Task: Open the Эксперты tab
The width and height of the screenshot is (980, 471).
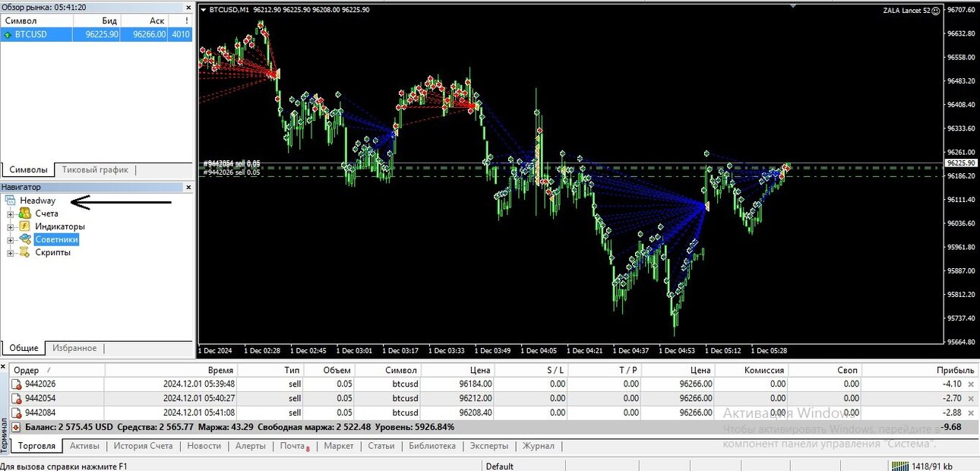Action: pos(488,446)
